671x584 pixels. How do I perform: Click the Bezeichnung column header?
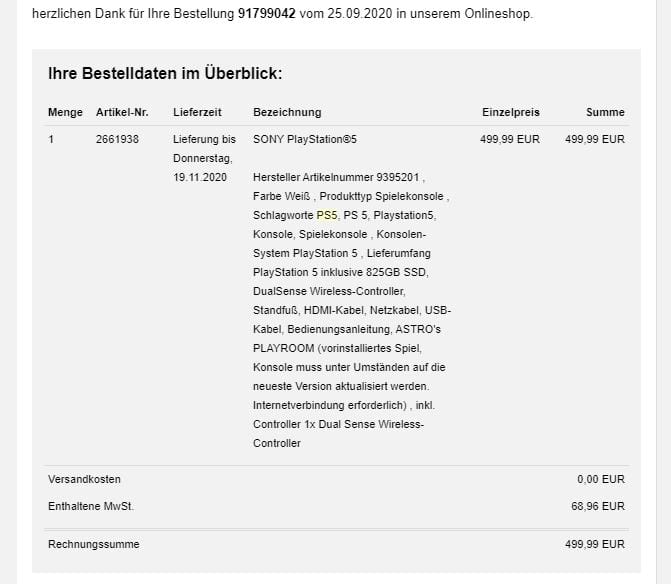287,112
